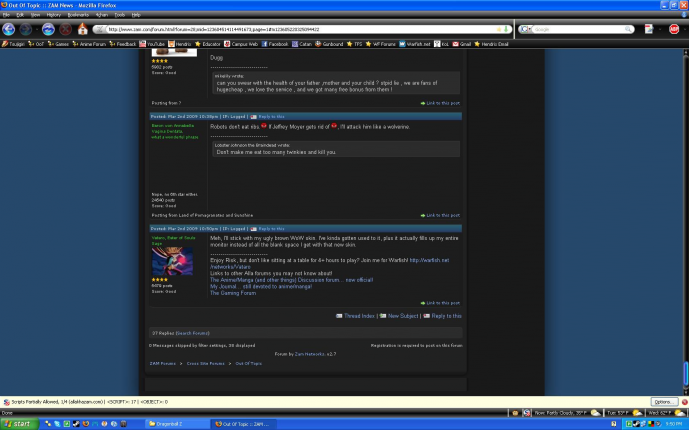The image size is (689, 430).
Task: Click the NoScript Options button
Action: point(664,402)
